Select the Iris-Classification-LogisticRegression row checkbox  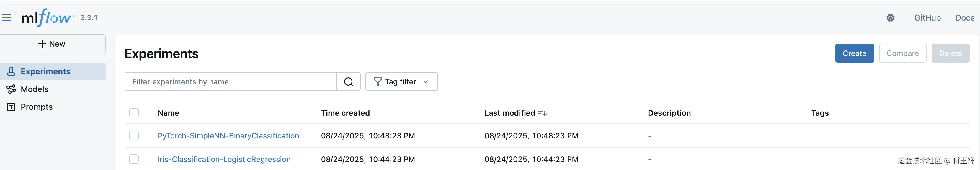(x=134, y=159)
